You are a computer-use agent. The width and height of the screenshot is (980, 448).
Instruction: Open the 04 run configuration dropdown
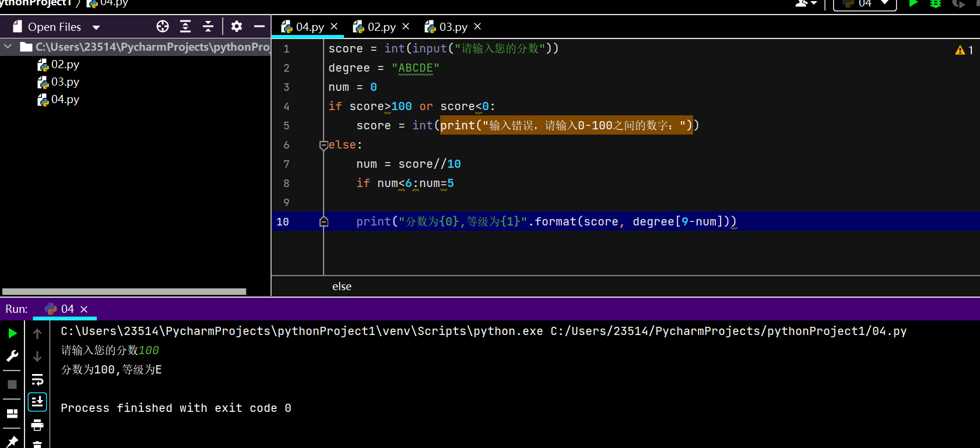[865, 4]
